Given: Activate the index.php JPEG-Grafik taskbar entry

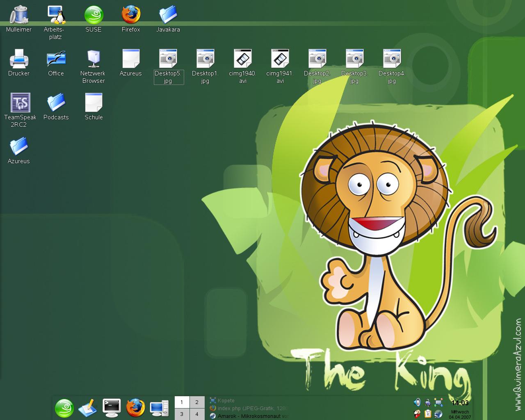Looking at the screenshot, I should pyautogui.click(x=249, y=408).
